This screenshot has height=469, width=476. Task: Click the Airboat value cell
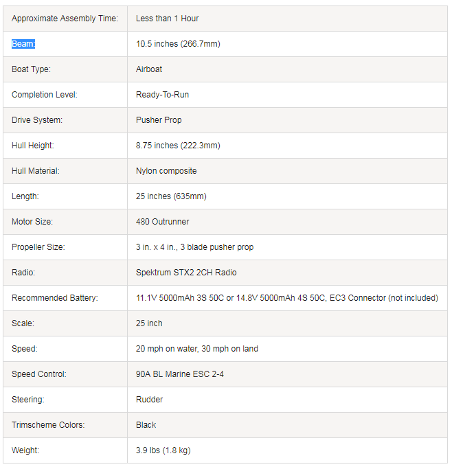click(149, 69)
